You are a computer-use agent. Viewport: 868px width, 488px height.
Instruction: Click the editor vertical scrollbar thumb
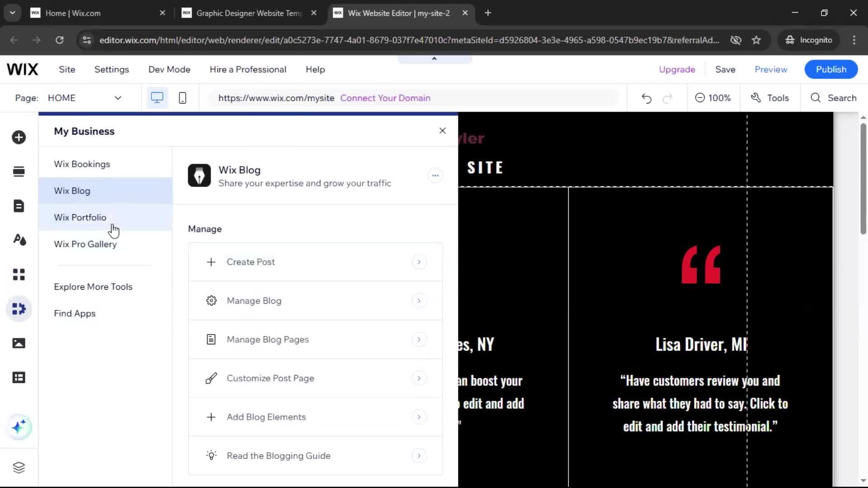point(863,179)
